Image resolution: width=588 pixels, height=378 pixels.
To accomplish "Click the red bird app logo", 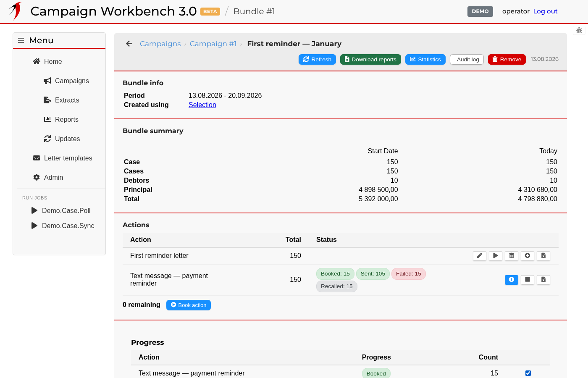I will click(16, 11).
